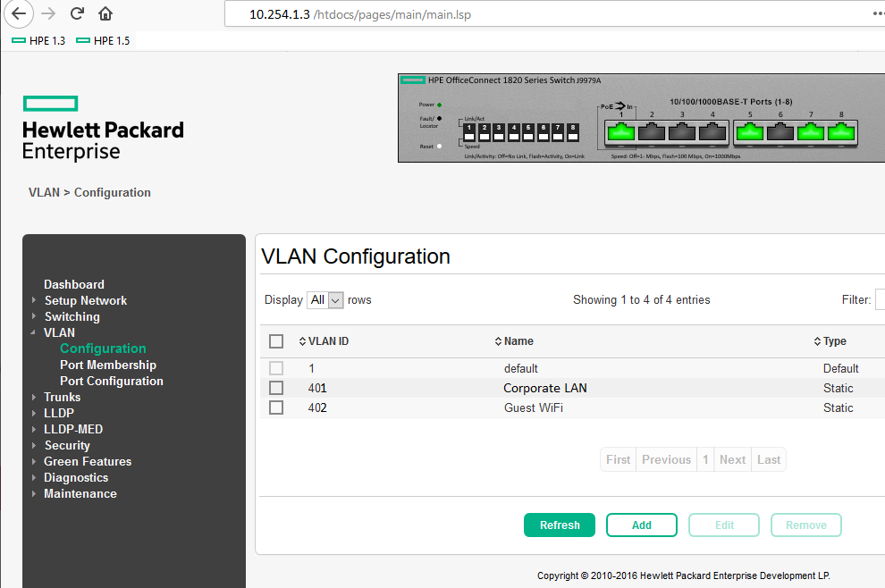Expand the LLDP-MED menu
Screen dimensions: 885x588
click(34, 429)
